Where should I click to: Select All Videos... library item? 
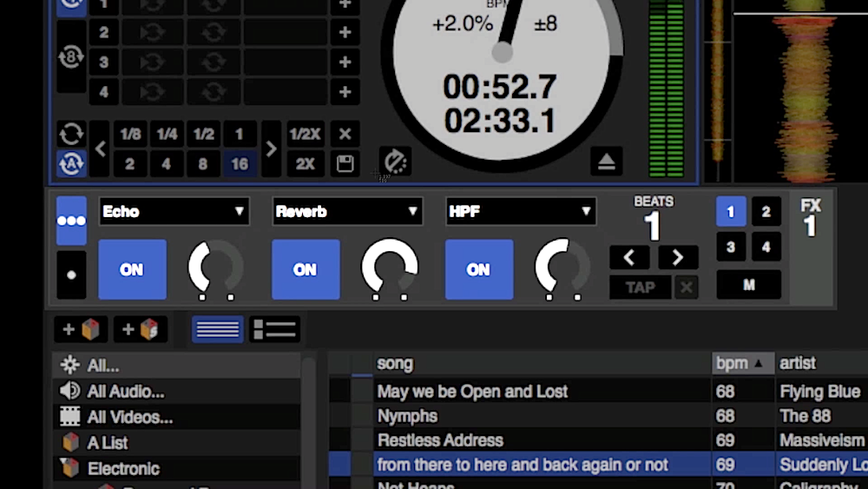click(176, 417)
